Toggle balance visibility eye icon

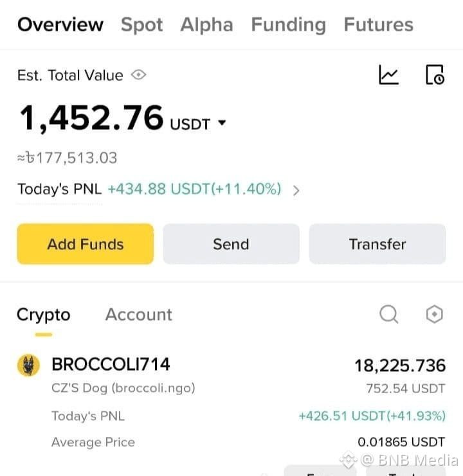138,75
